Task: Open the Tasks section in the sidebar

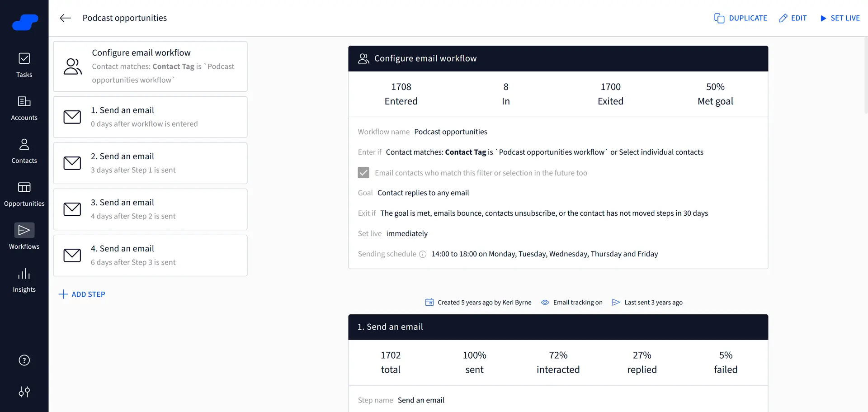Action: click(x=24, y=63)
